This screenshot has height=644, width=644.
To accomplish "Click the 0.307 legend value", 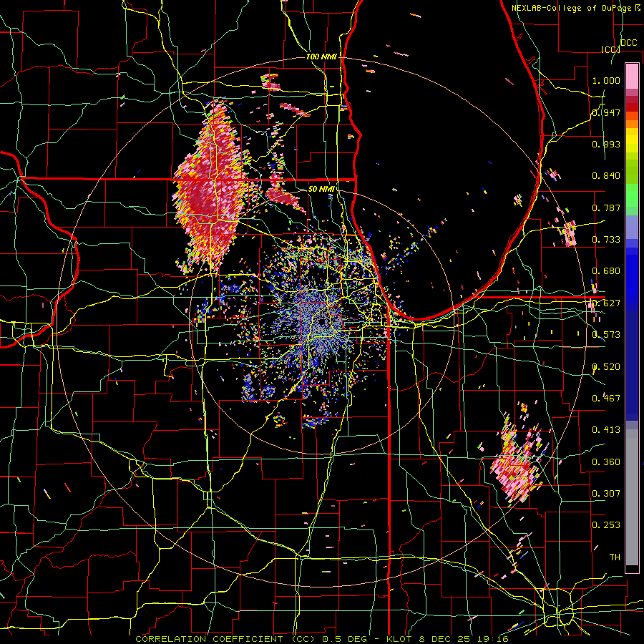I will [606, 493].
